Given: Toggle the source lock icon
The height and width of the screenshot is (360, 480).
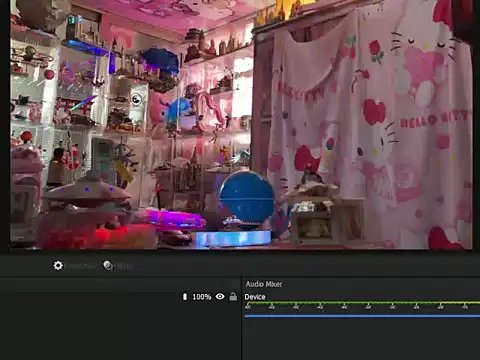Looking at the screenshot, I should [x=233, y=296].
